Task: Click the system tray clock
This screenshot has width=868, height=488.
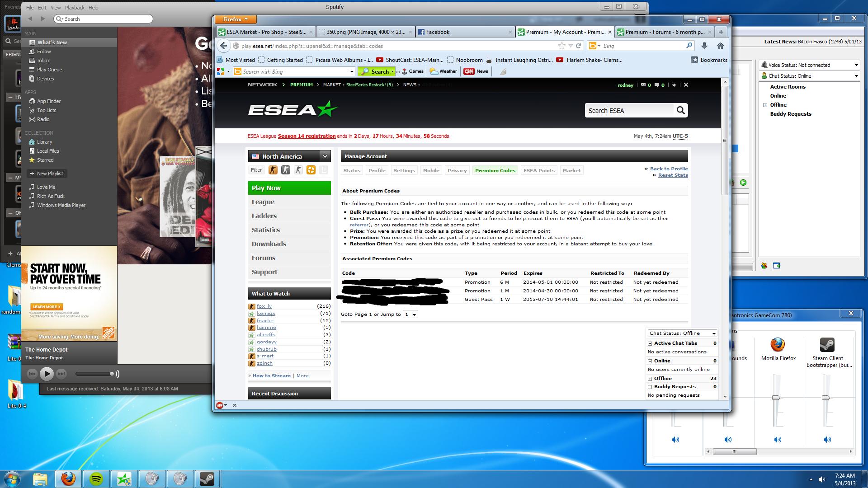Action: pyautogui.click(x=845, y=479)
